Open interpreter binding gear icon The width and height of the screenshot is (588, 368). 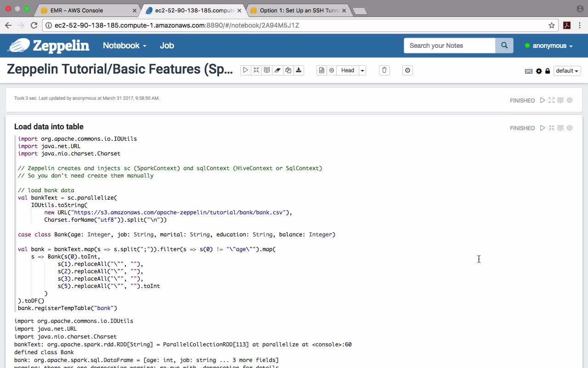click(x=539, y=71)
